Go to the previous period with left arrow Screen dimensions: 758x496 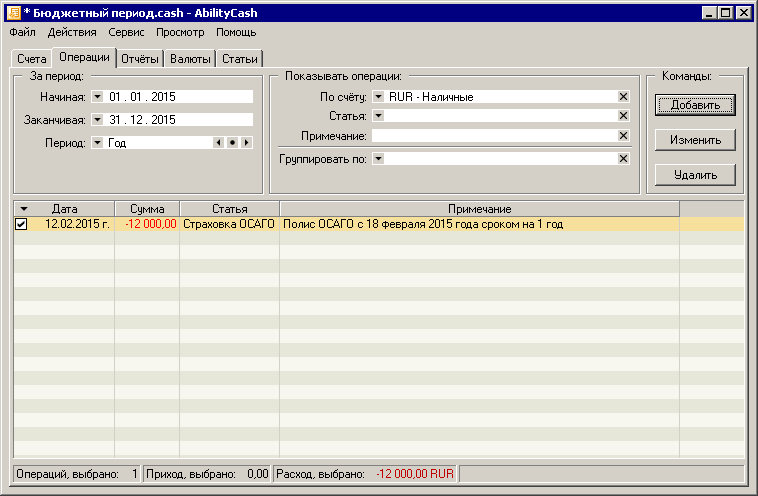(x=217, y=143)
